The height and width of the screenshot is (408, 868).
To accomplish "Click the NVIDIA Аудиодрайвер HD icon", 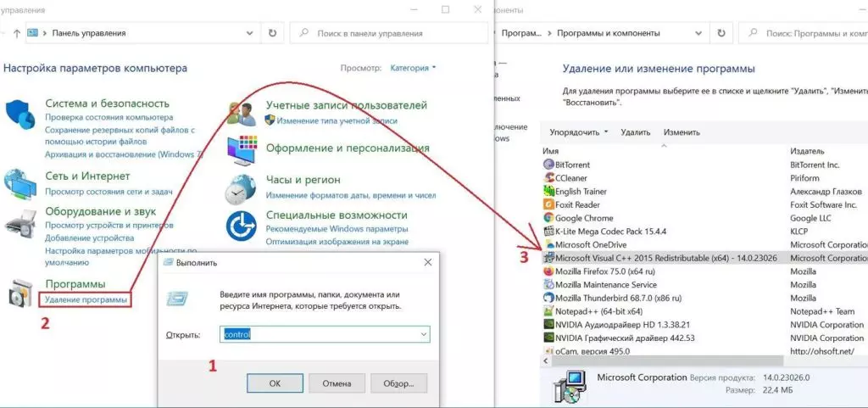I will point(548,324).
